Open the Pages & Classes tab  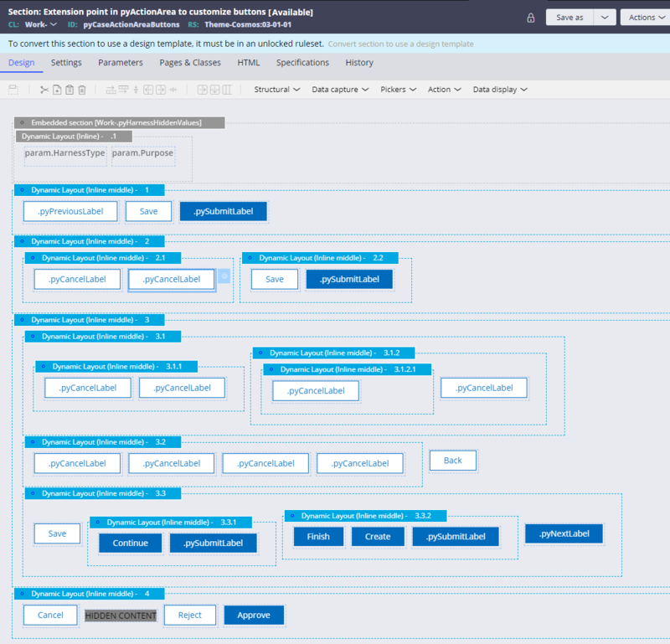click(x=190, y=63)
